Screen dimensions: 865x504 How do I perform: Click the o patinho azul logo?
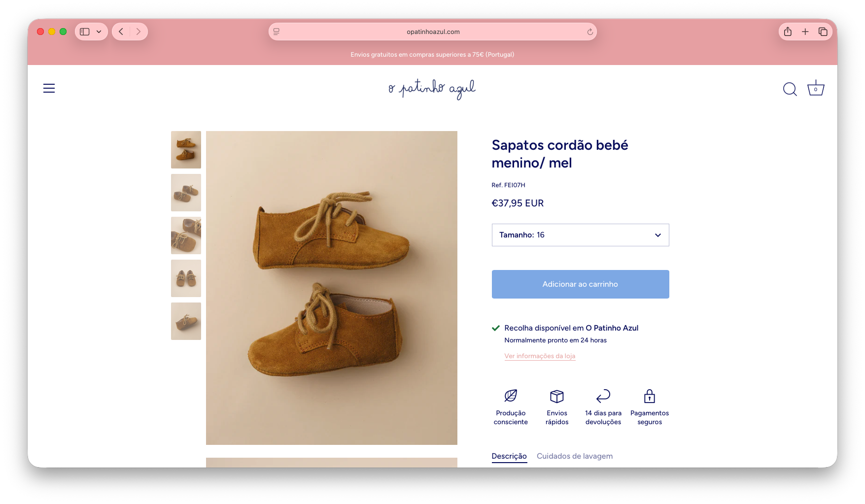tap(432, 89)
